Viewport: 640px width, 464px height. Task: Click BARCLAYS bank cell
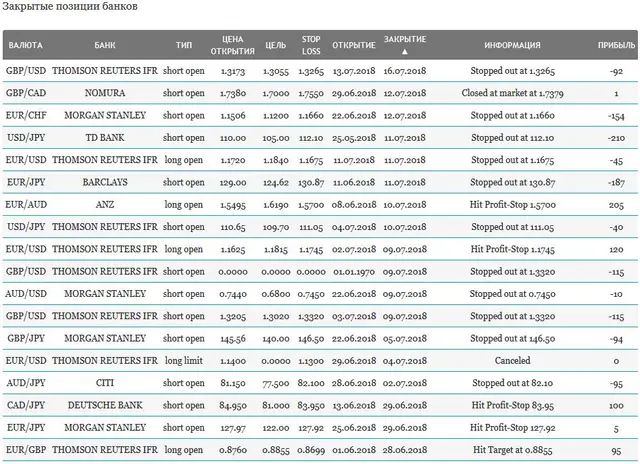[x=105, y=182]
